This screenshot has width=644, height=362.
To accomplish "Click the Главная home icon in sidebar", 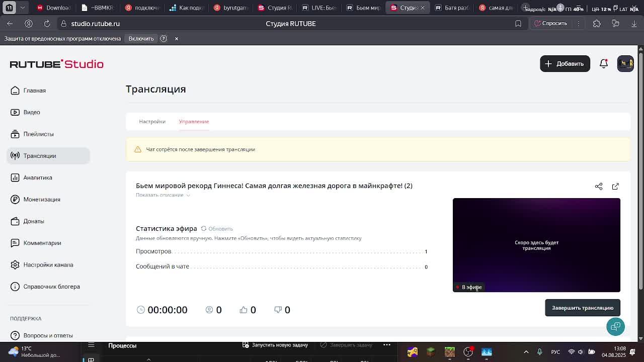I will pyautogui.click(x=15, y=90).
